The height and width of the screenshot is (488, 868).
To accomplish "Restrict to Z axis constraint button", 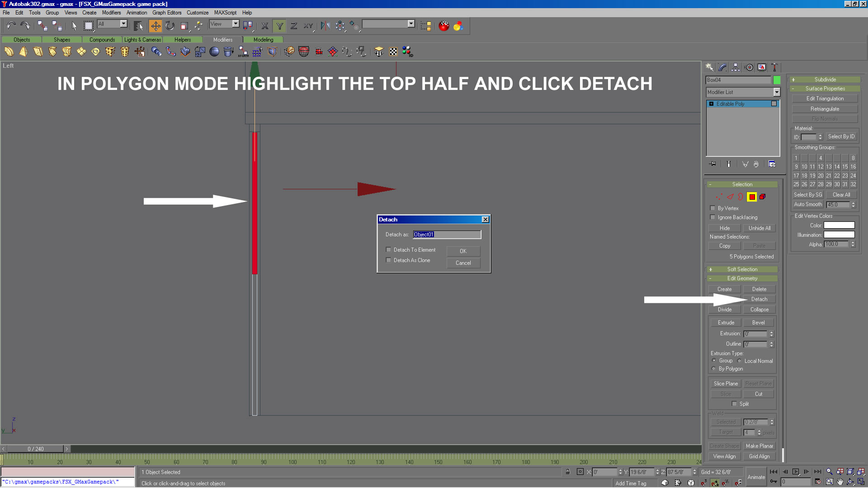I will pos(294,26).
